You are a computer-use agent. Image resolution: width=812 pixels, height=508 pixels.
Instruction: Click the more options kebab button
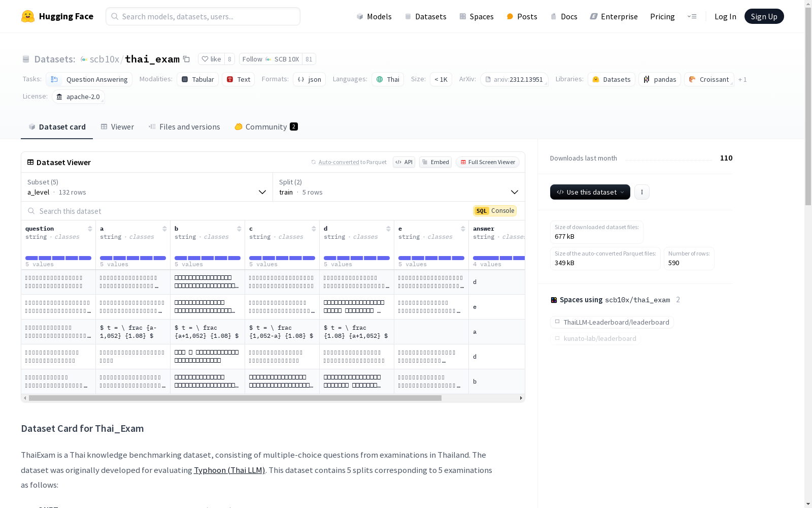click(642, 192)
